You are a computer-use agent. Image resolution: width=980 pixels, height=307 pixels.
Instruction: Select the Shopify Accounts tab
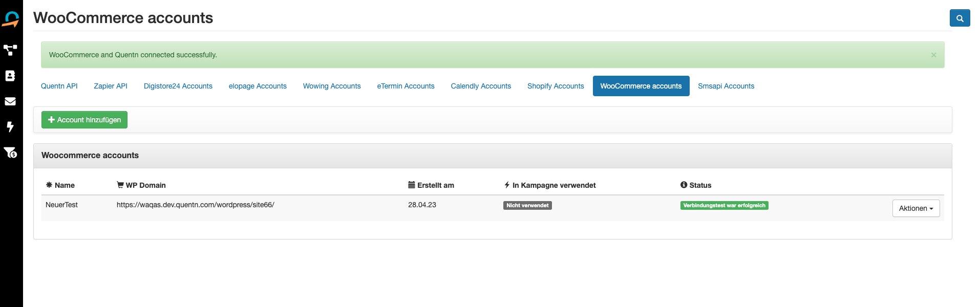tap(556, 86)
